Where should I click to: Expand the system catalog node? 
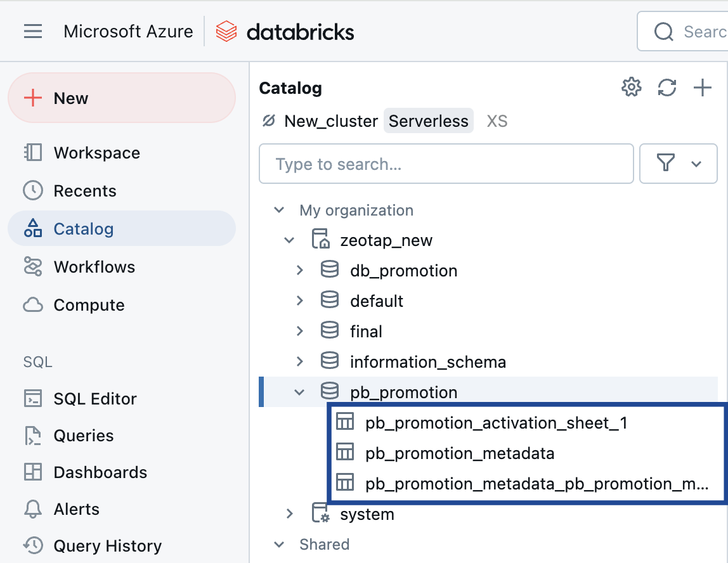290,514
